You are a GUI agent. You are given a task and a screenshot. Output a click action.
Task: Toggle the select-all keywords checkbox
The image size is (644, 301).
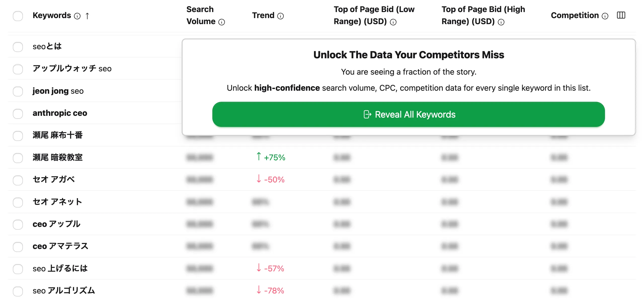click(x=18, y=16)
